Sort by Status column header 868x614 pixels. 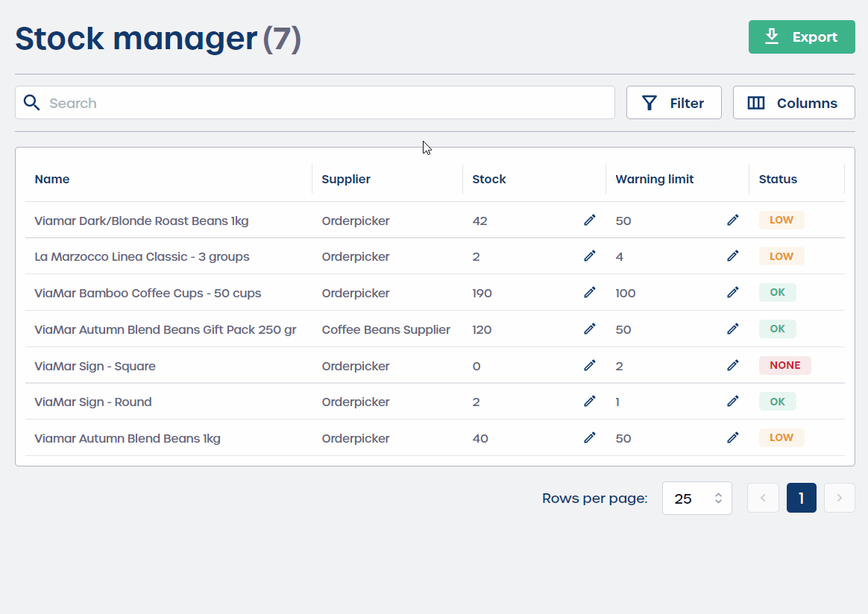pos(778,180)
